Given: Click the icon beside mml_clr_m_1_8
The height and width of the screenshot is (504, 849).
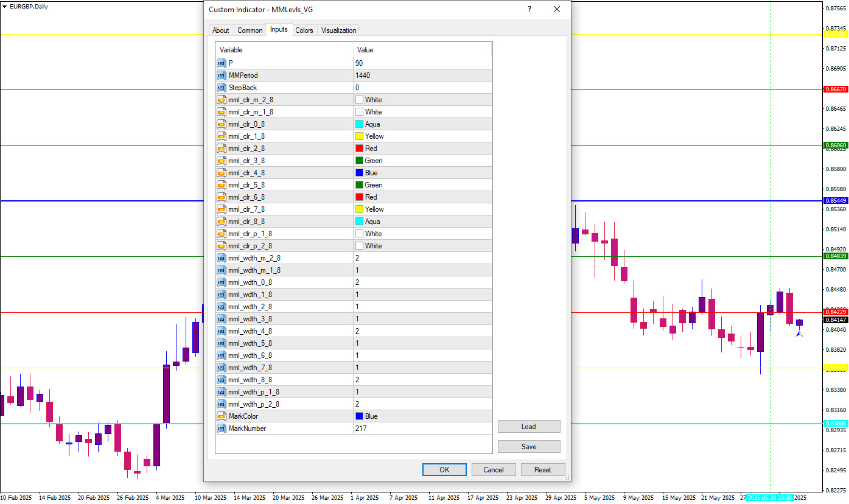Looking at the screenshot, I should (x=222, y=112).
